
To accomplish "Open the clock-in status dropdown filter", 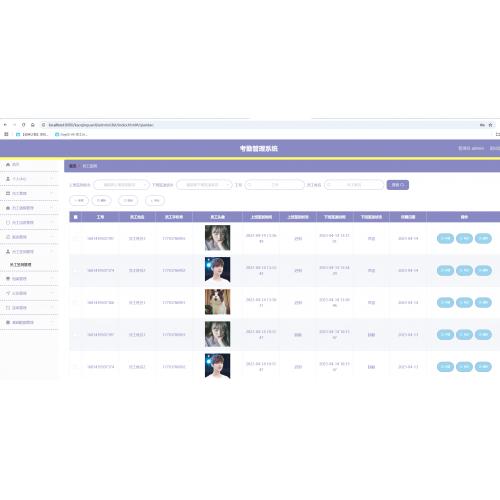I will (121, 185).
